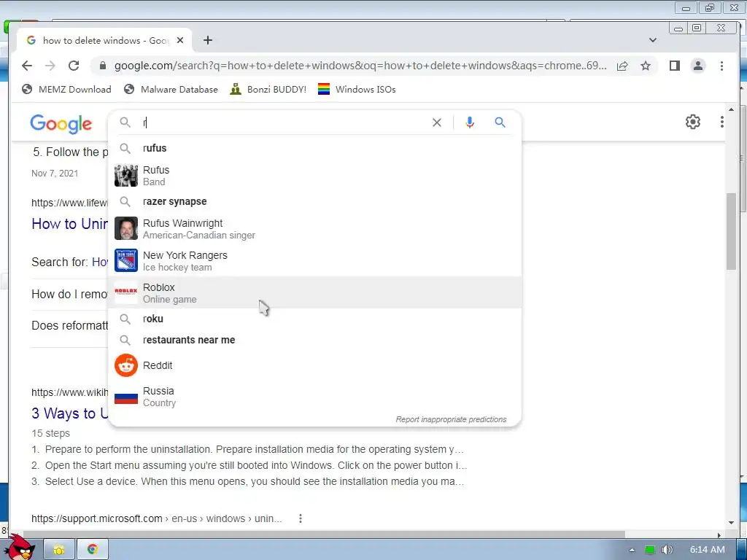Expand the tab search dropdown
The height and width of the screenshot is (560, 747).
point(653,41)
